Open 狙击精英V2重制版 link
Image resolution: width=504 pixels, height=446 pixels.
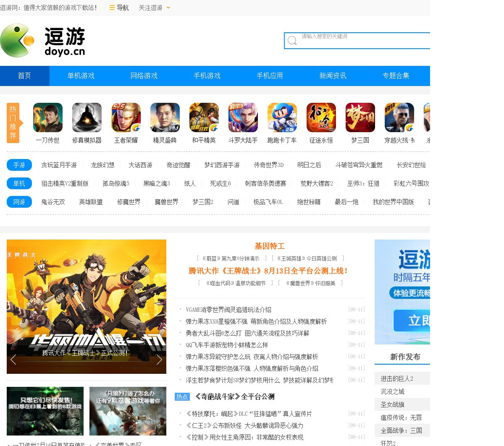click(65, 184)
